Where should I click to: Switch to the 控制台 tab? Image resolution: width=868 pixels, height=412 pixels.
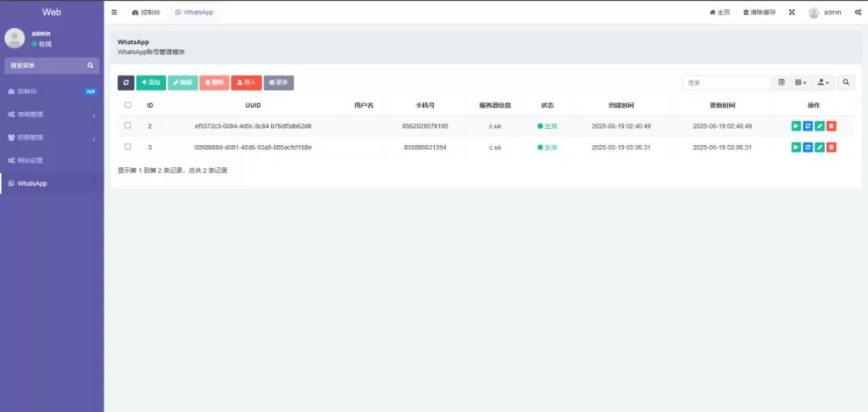click(x=146, y=12)
